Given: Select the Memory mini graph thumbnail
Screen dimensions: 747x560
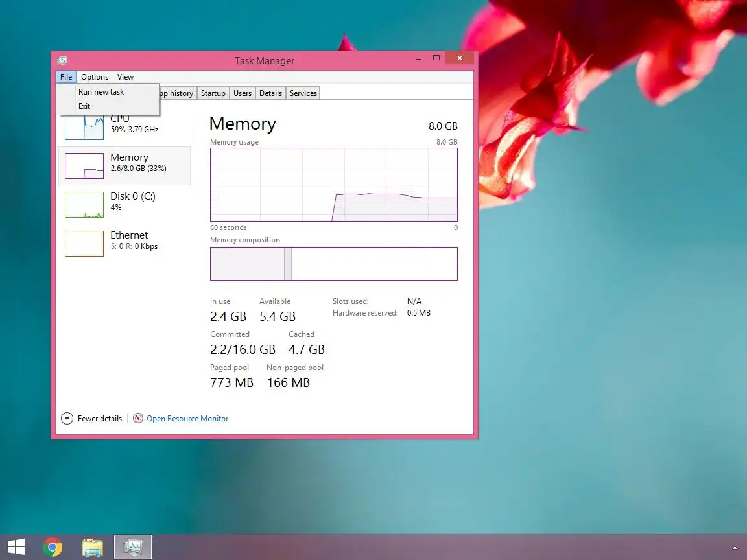Looking at the screenshot, I should pyautogui.click(x=84, y=166).
